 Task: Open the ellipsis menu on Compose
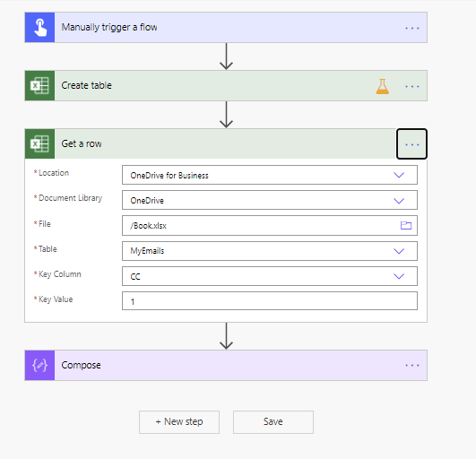(412, 365)
